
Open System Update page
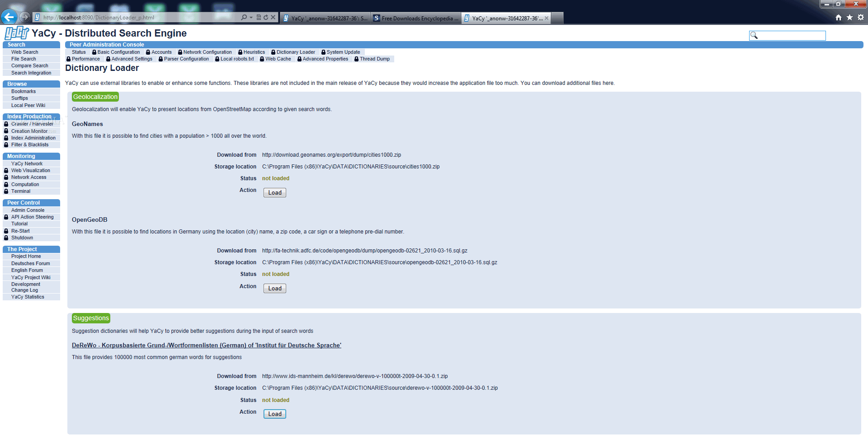343,52
